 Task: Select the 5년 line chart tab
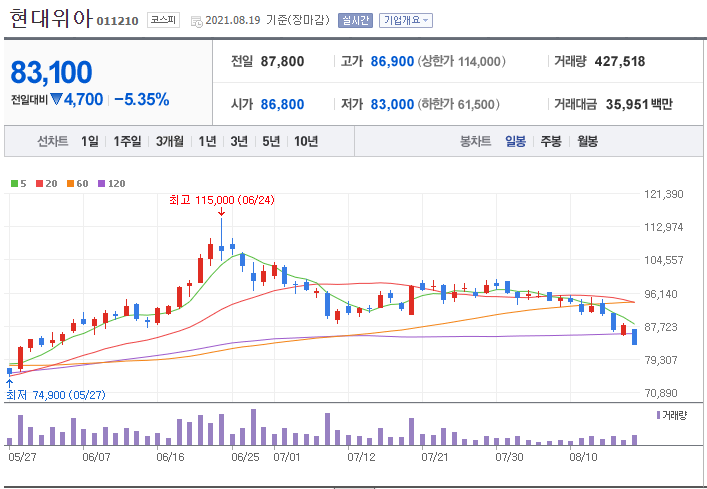click(x=271, y=142)
